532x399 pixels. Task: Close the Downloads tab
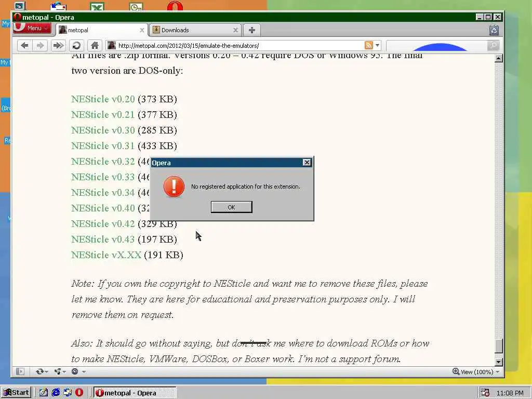click(x=235, y=30)
